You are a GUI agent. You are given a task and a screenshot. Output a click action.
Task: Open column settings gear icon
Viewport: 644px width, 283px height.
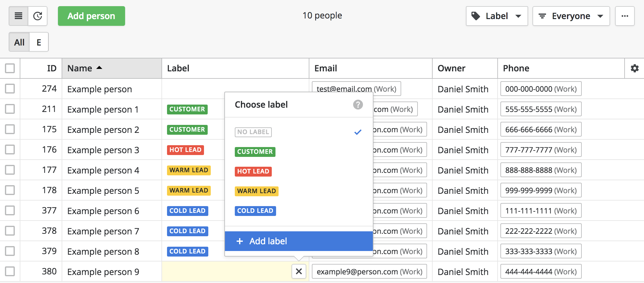coord(634,68)
